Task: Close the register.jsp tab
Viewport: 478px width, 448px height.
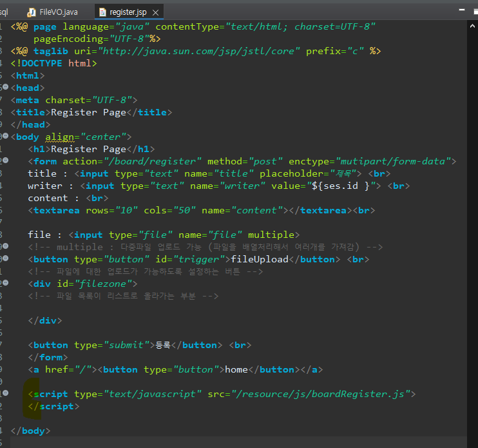Action: click(x=155, y=12)
